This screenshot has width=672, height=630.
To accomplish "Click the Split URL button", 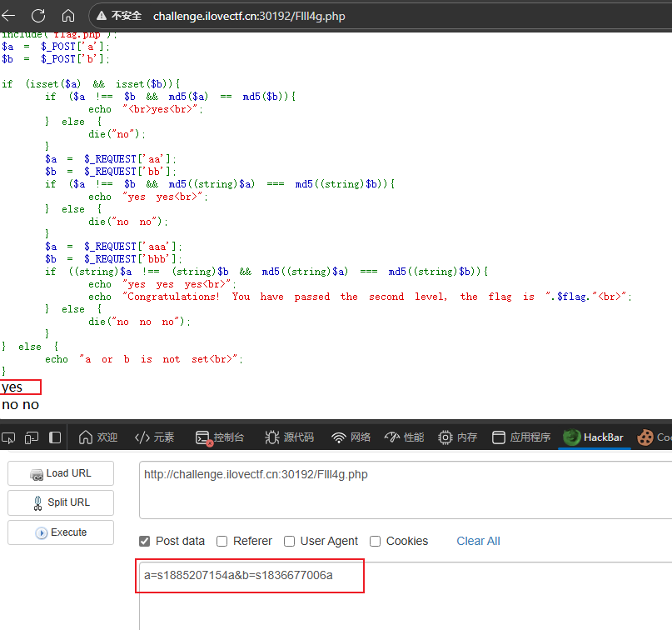I will point(61,502).
